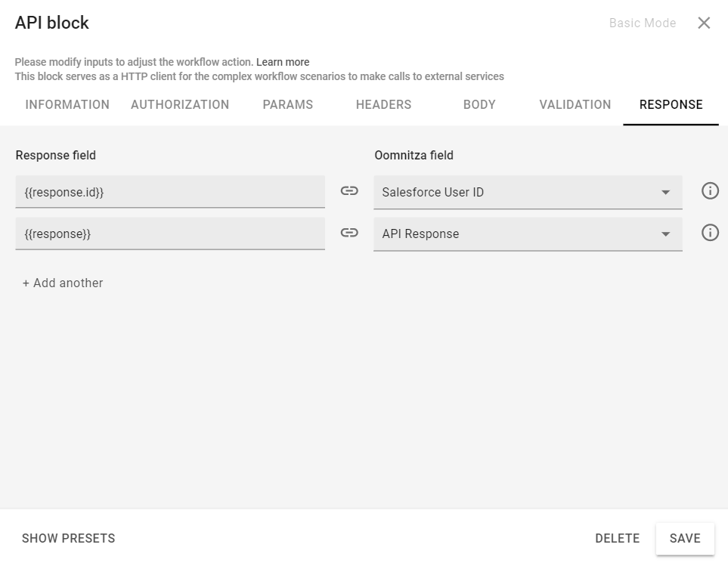Click Add another to create a new mapping
Viewport: 728px width, 563px height.
[x=62, y=283]
